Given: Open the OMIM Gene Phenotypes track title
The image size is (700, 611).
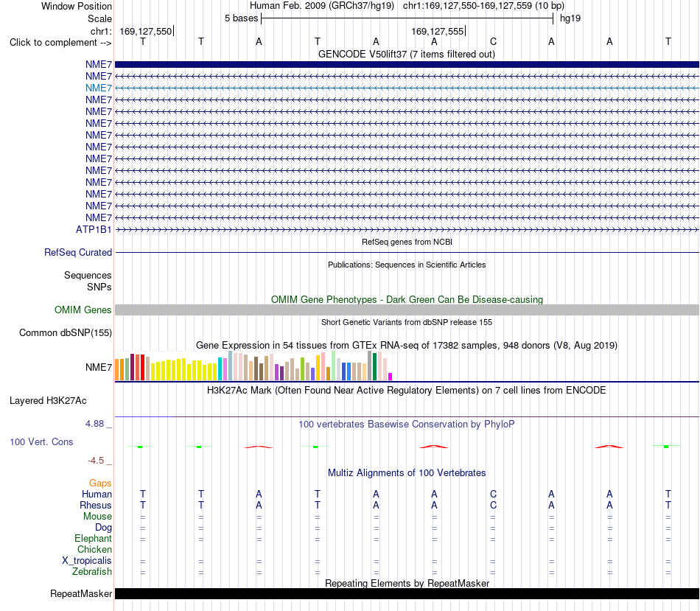Looking at the screenshot, I should pos(407,300).
